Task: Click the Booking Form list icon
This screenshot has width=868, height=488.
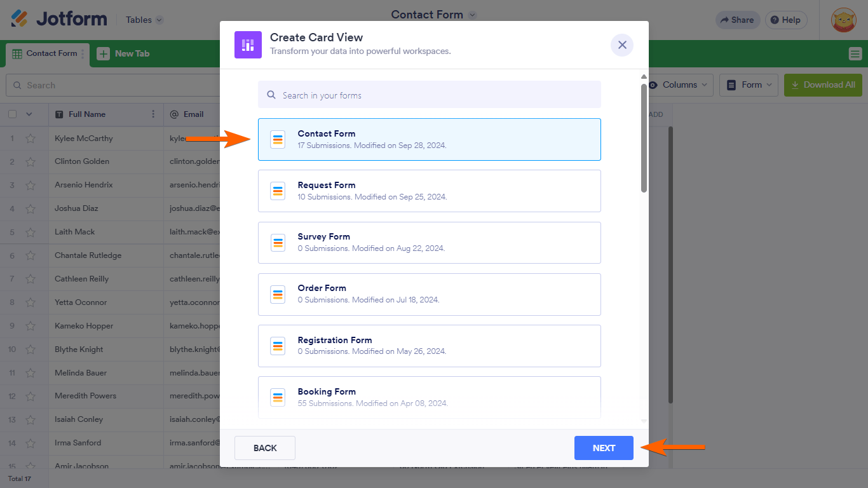Action: pyautogui.click(x=278, y=397)
